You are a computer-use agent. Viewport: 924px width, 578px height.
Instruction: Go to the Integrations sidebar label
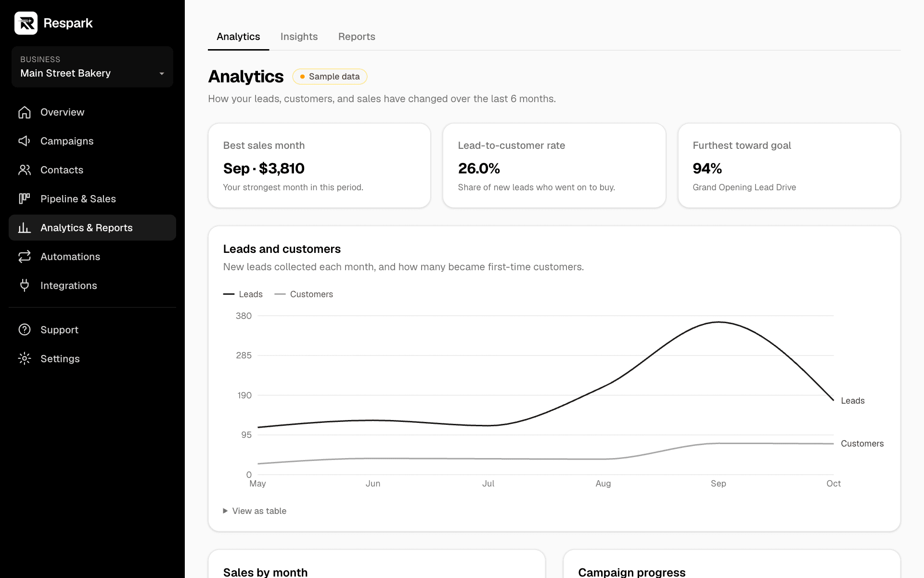pyautogui.click(x=69, y=286)
